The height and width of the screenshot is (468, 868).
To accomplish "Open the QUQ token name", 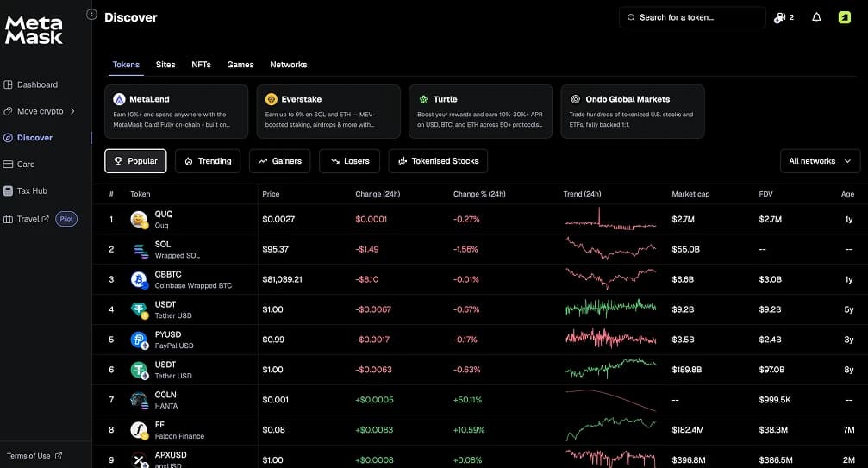I will click(x=163, y=214).
